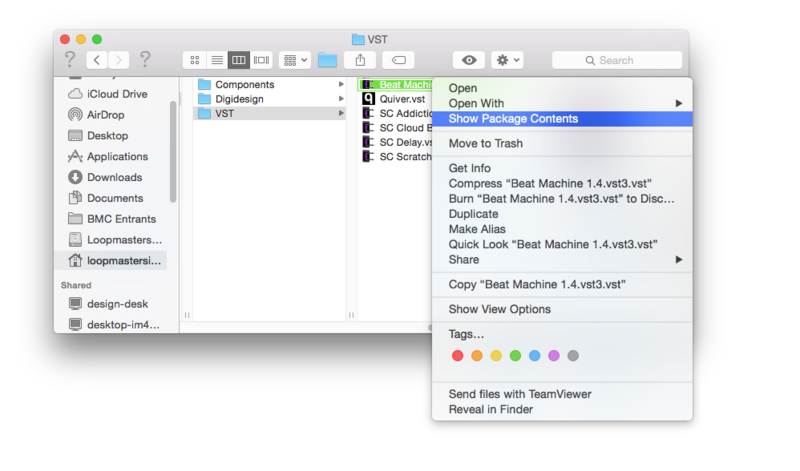This screenshot has height=471, width=800.
Task: Switch Finder to cover flow view
Action: (x=261, y=60)
